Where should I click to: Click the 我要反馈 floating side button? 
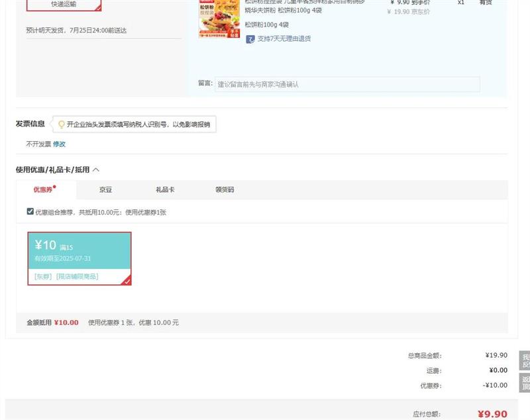[525, 360]
